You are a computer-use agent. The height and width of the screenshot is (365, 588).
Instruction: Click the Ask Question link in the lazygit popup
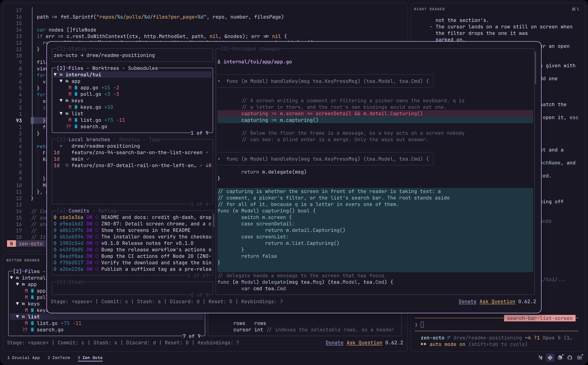[497, 302]
